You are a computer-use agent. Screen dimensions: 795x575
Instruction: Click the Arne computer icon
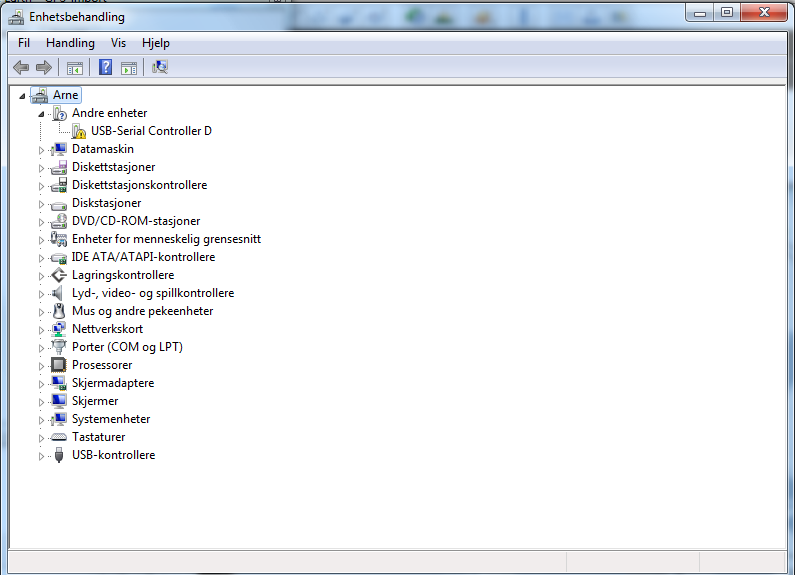click(x=40, y=95)
